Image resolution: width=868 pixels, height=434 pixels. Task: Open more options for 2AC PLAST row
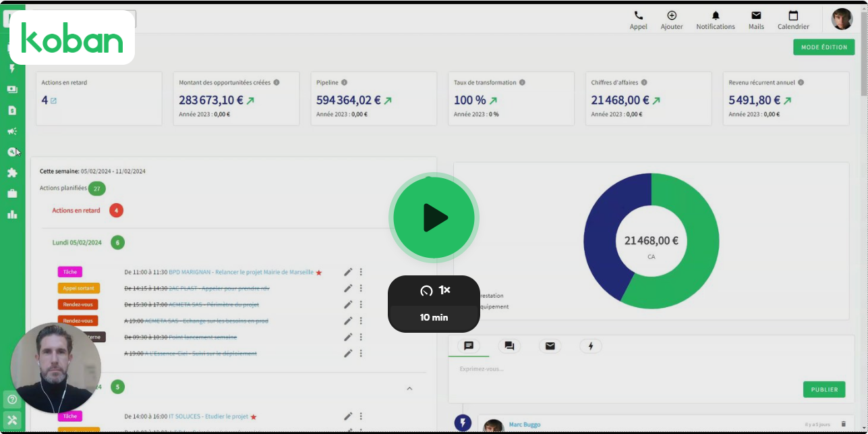(361, 288)
